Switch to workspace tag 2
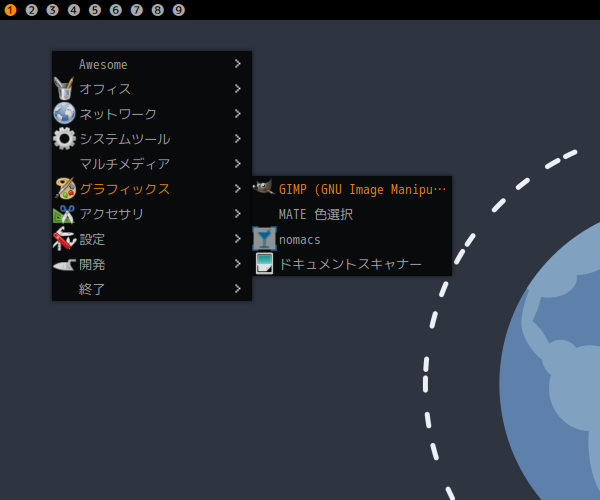Viewport: 600px width, 500px height. [x=31, y=10]
